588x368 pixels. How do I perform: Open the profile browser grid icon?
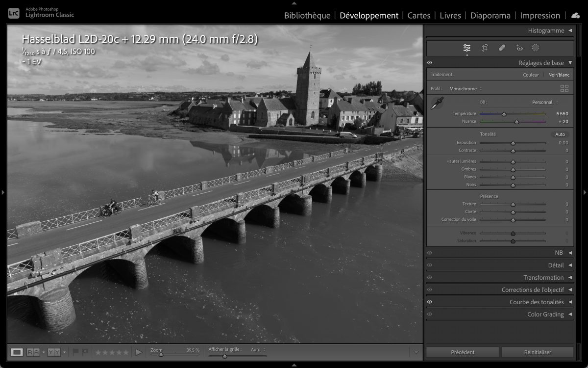click(564, 88)
